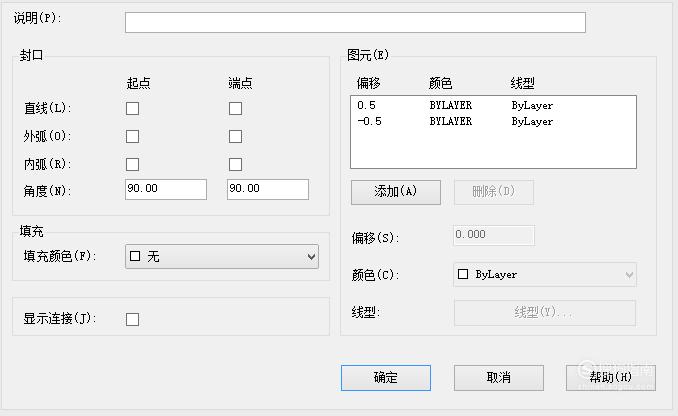Open the 颜色(C) ByLayer dropdown
The height and width of the screenshot is (416, 678).
pyautogui.click(x=545, y=274)
